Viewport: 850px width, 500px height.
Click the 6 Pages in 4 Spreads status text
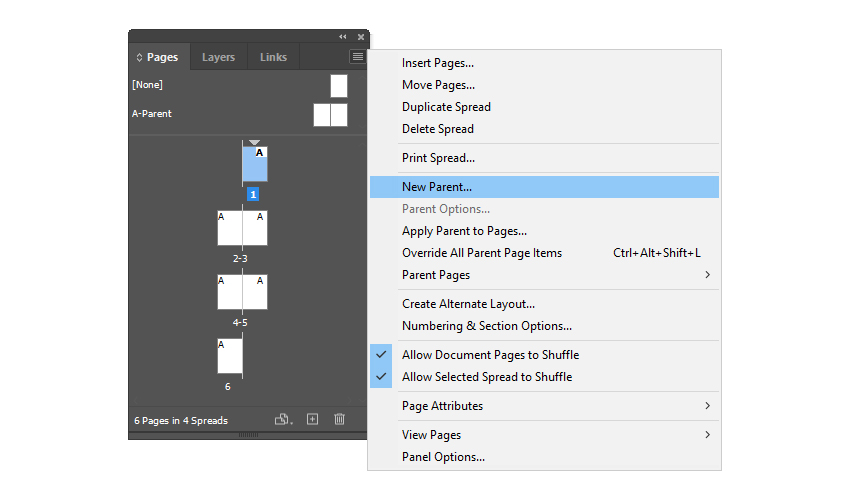[181, 421]
